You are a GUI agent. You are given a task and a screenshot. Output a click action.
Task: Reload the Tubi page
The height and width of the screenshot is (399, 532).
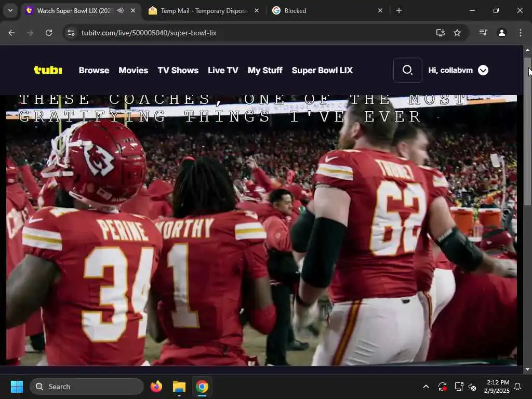coord(49,33)
